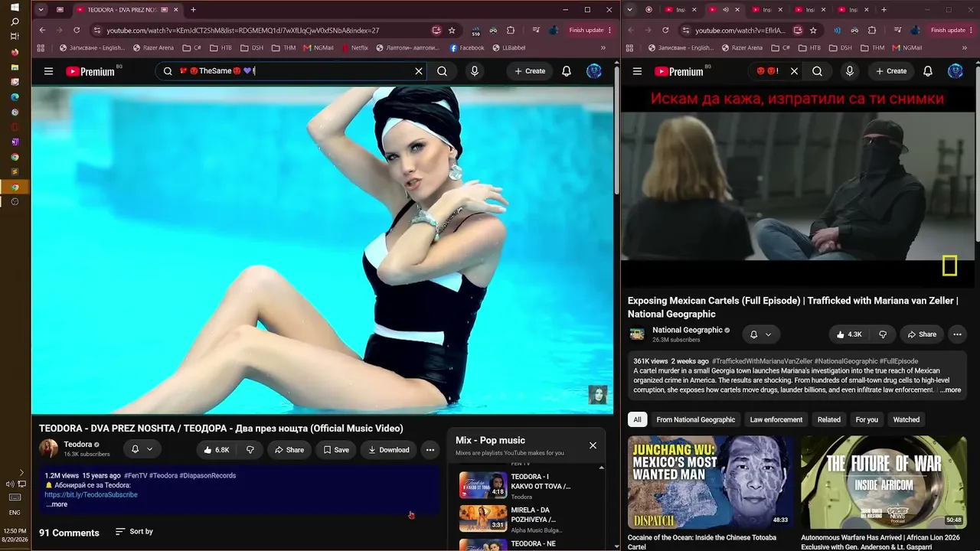Start voice search in the left YouTube window
Viewport: 980px width, 551px height.
click(x=475, y=71)
